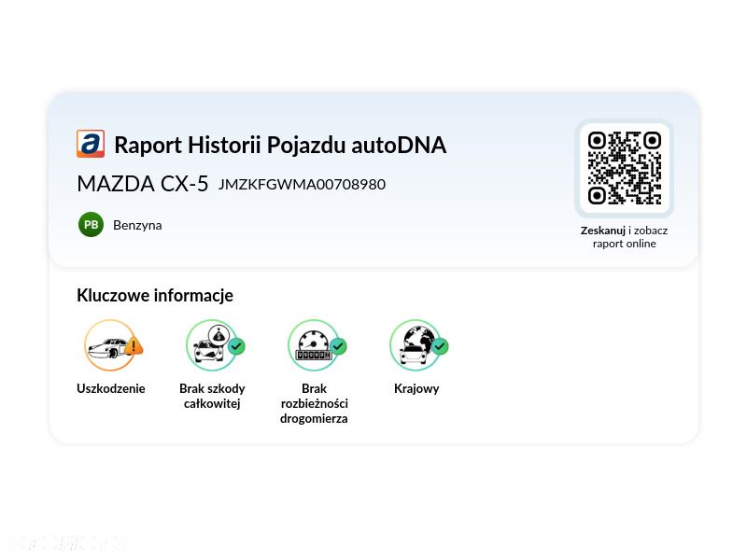This screenshot has width=747, height=560.
Task: Click the Krajowy label
Action: pyautogui.click(x=416, y=389)
